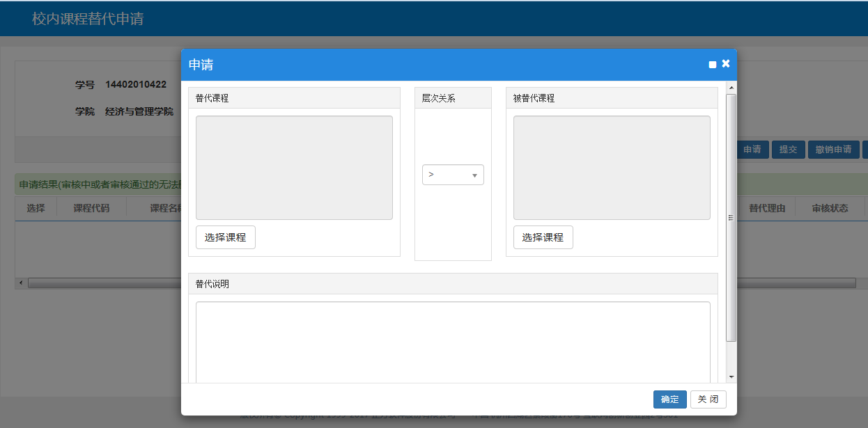
Task: Click the 课程代码 column header
Action: [91, 208]
